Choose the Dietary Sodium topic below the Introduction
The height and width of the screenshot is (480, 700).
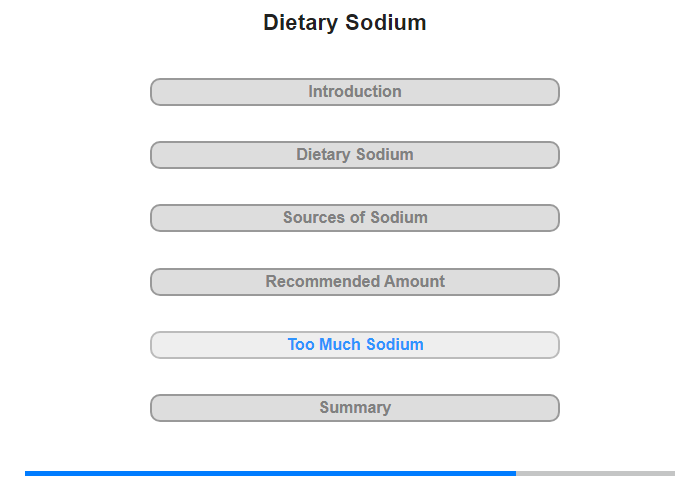point(355,155)
